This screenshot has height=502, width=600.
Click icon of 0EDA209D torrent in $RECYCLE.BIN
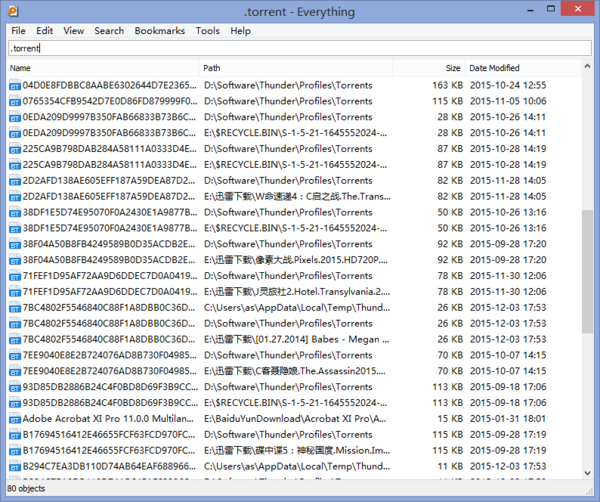tap(15, 133)
